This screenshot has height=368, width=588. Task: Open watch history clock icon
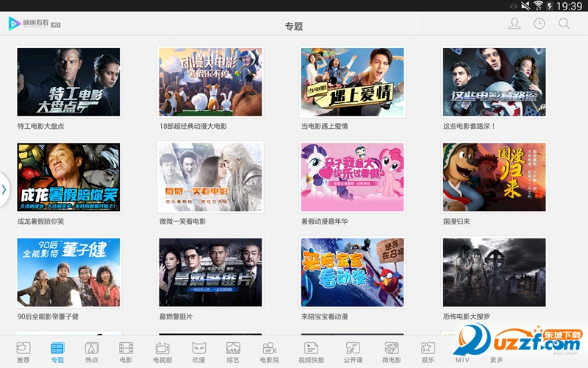[x=539, y=24]
